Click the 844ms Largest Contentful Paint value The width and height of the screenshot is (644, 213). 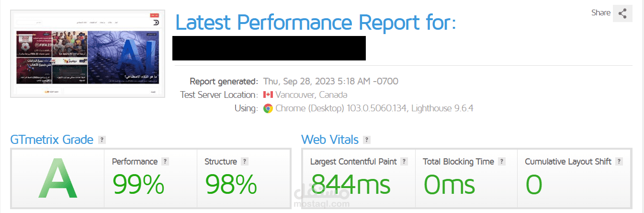350,185
